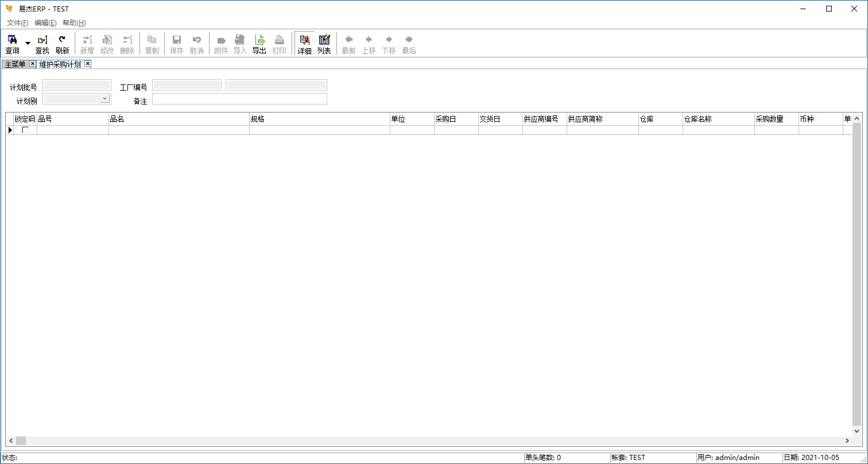
Task: Open the 帮助(H) menu
Action: point(74,23)
